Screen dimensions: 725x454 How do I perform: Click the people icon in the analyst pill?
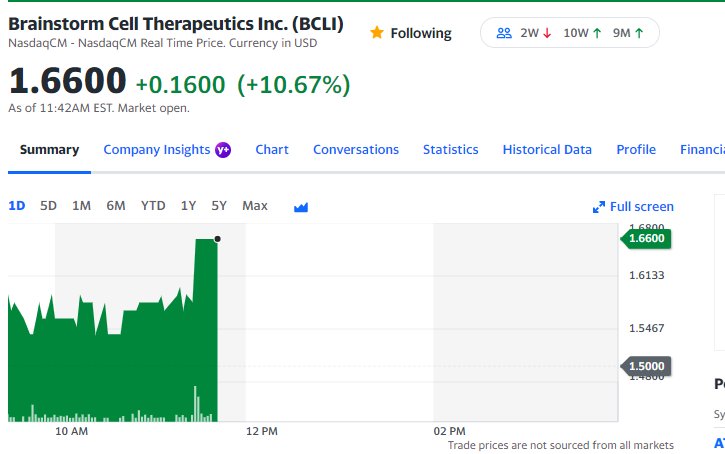click(x=504, y=33)
